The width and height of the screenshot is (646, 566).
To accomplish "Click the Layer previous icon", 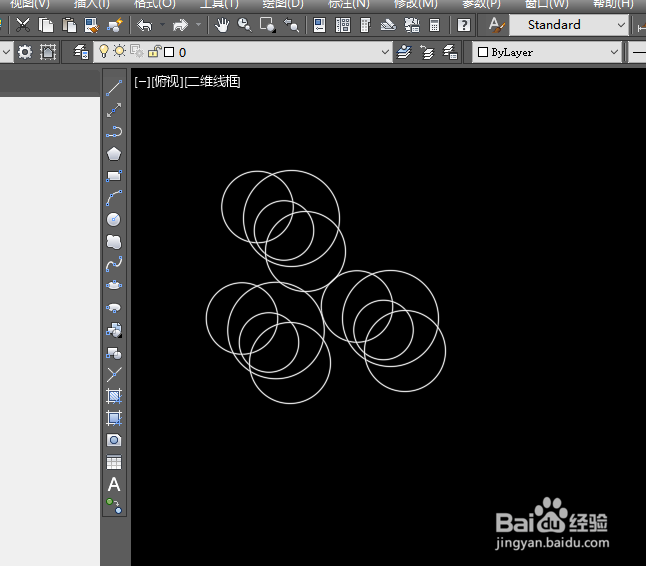I will click(427, 52).
